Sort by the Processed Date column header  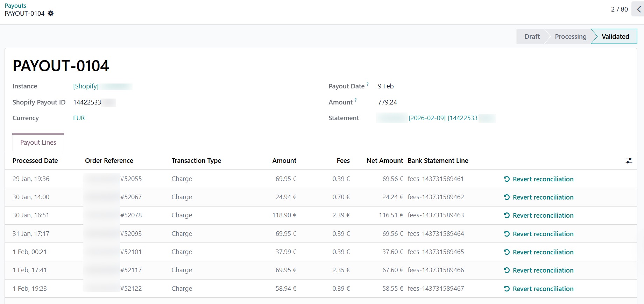tap(35, 160)
